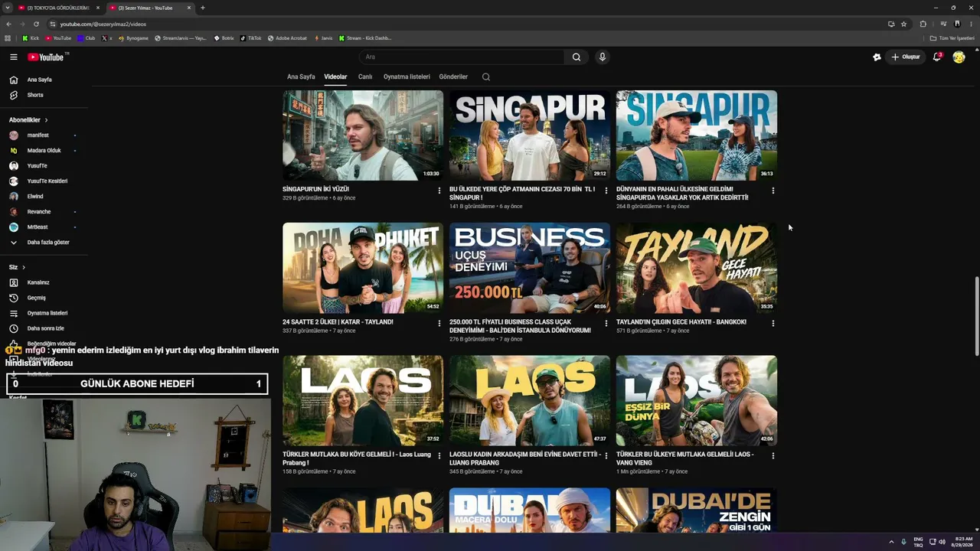This screenshot has height=551, width=980.
Task: Open LAOS EŞSİZ BİR DÜNYA thumbnail
Action: coord(697,400)
